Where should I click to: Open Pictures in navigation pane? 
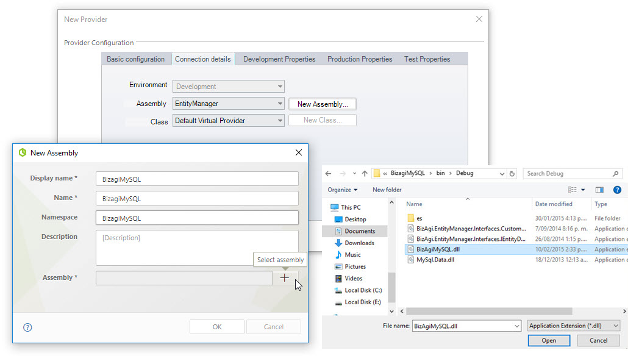350,266
